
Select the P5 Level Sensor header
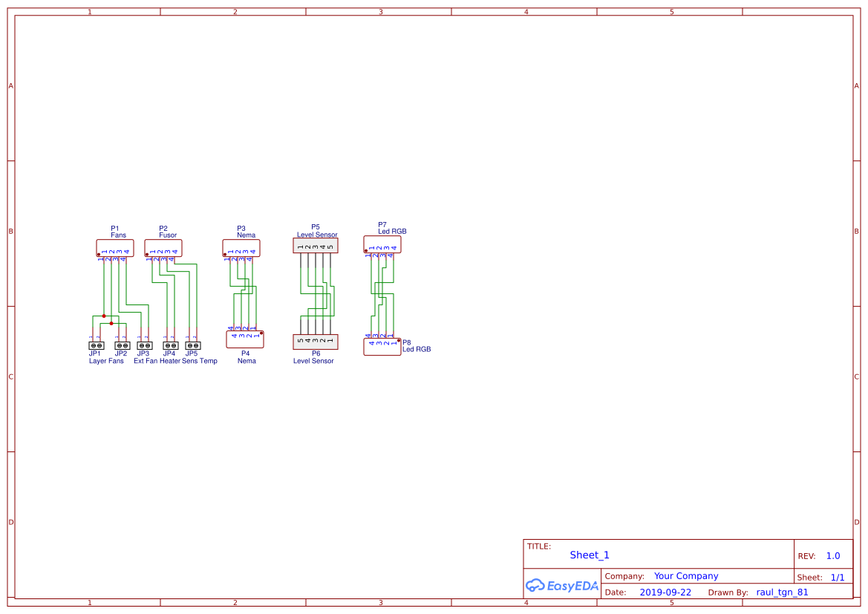point(316,246)
